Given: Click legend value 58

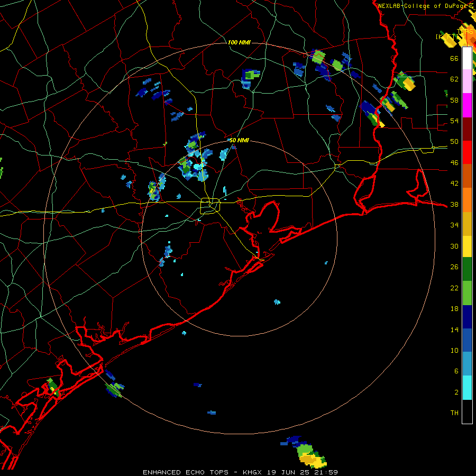Looking at the screenshot, I should [454, 100].
